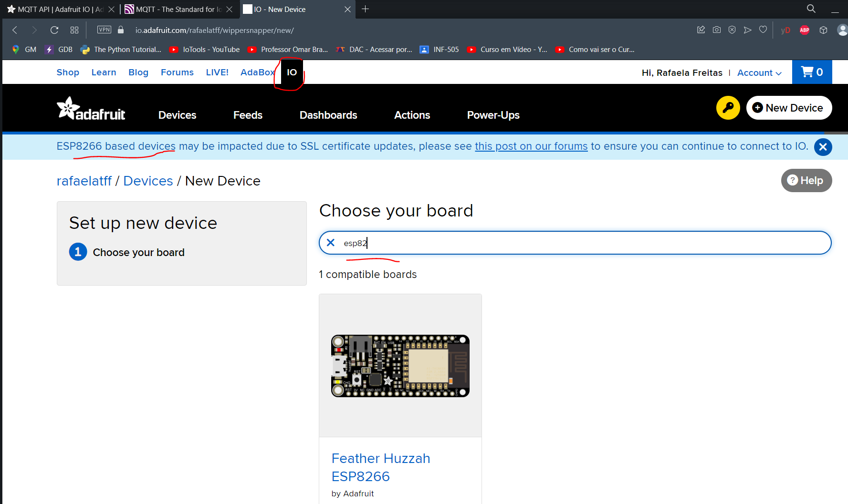Dismiss the ESP8266 SSL notice banner
Screen dimensions: 848x504
(823, 147)
